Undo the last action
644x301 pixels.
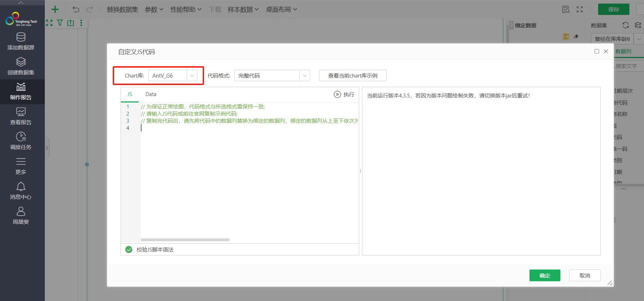[x=76, y=9]
